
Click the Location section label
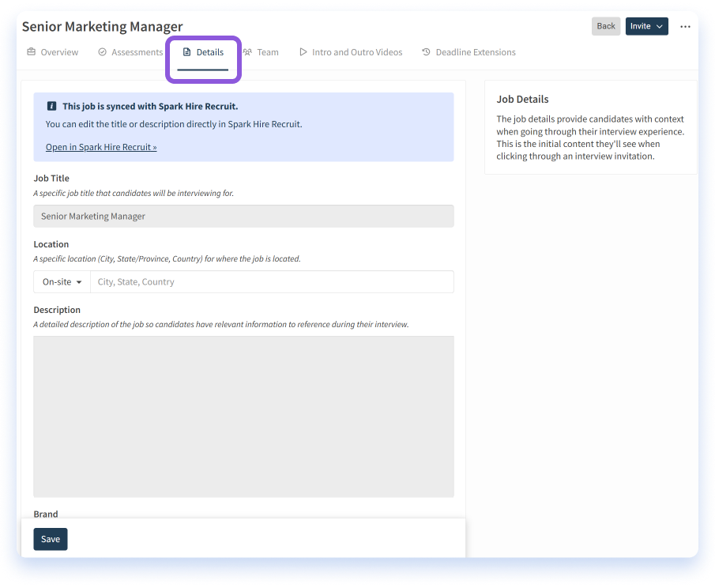point(51,244)
